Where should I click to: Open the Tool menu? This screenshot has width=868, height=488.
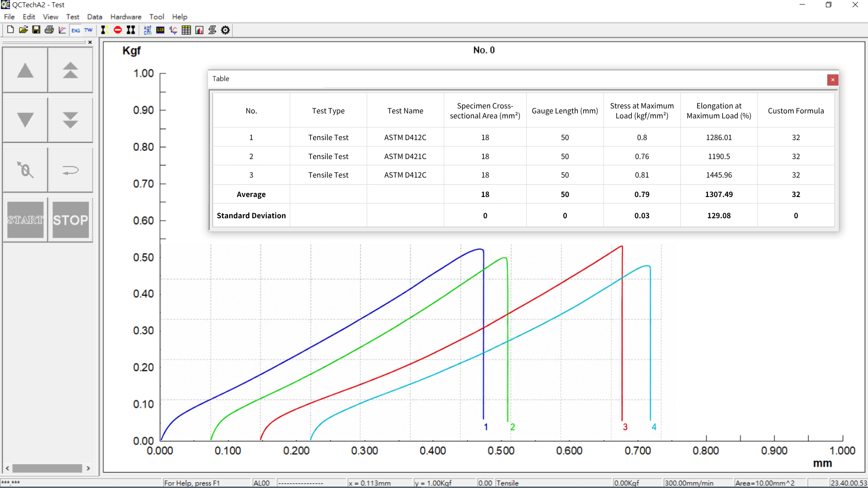click(x=157, y=17)
